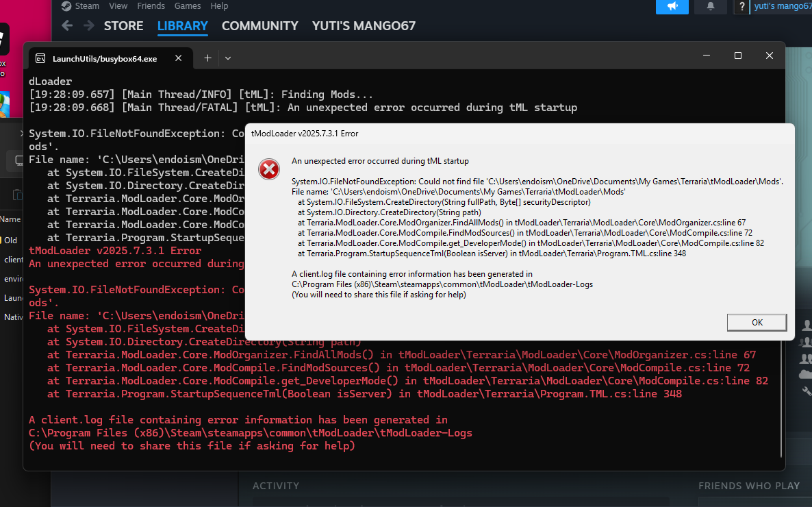Click the 'Finding Mods...' log line
Image resolution: width=812 pixels, height=507 pixels.
click(201, 95)
